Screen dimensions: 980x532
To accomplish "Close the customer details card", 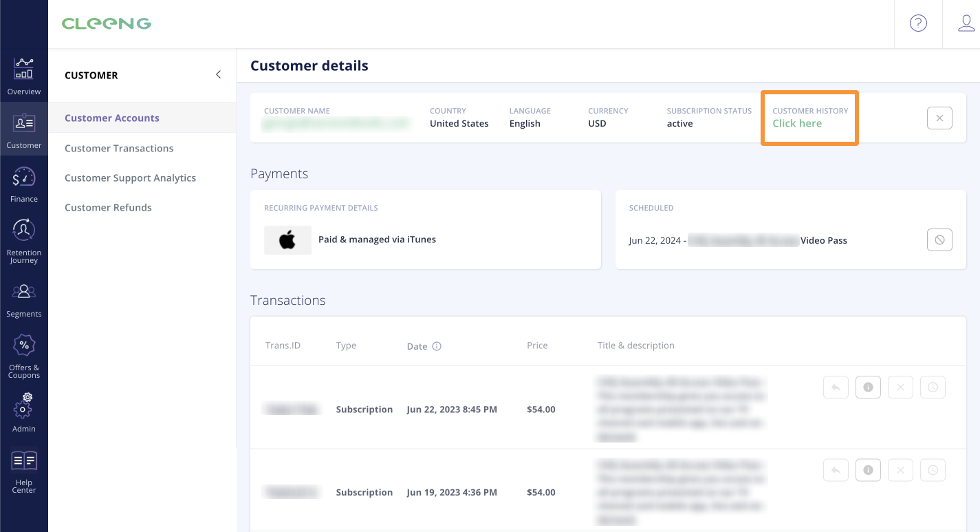I will tap(939, 118).
